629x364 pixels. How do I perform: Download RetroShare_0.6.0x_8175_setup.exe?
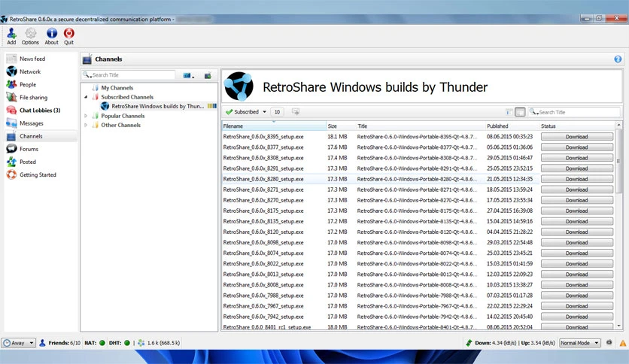[x=577, y=211]
